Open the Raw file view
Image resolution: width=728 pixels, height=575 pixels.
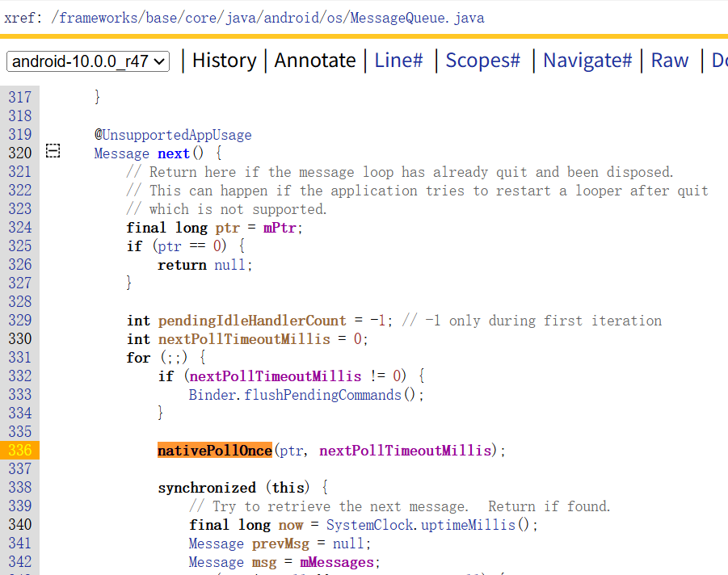tap(670, 61)
